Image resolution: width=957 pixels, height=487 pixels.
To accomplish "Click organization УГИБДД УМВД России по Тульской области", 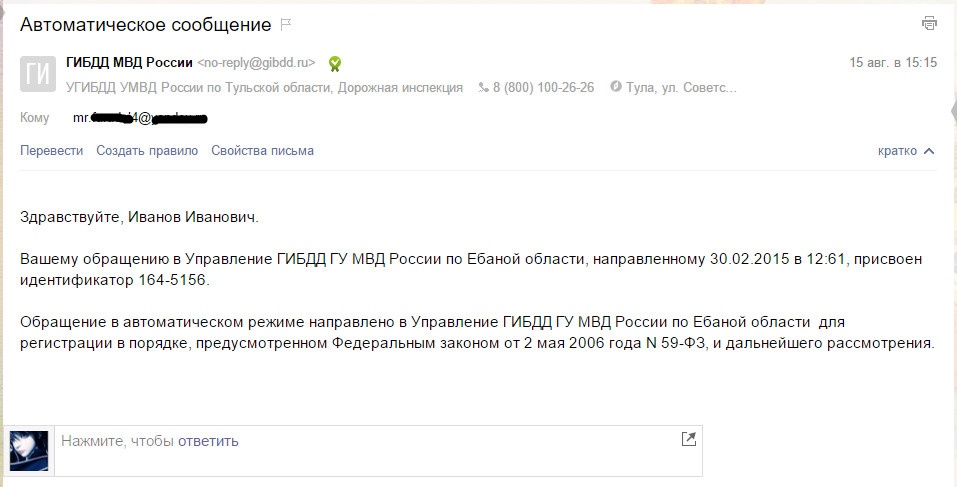I will [x=198, y=88].
